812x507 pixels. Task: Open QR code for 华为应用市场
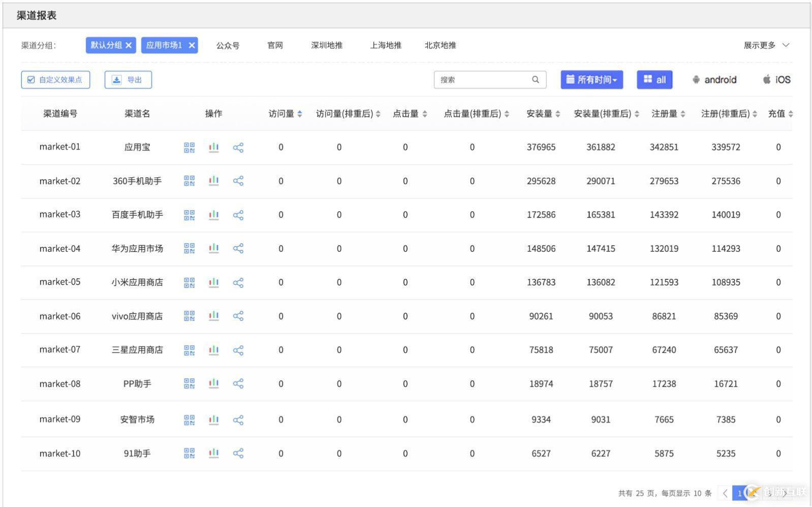[x=189, y=248]
